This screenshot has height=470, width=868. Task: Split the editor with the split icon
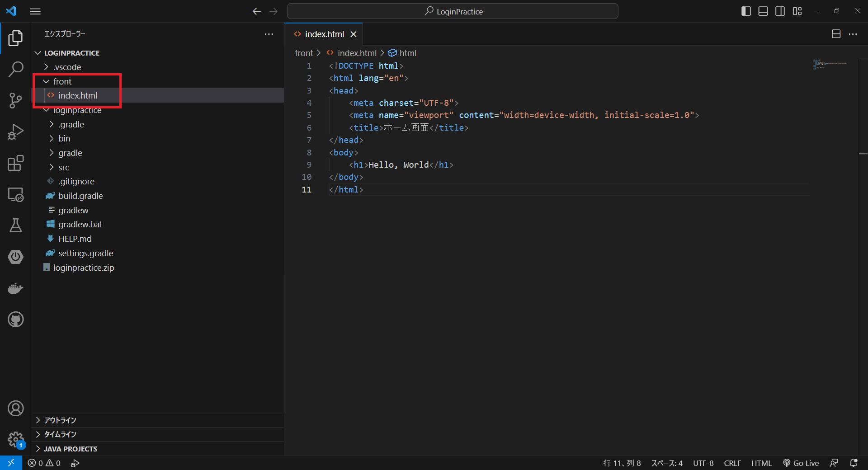836,34
